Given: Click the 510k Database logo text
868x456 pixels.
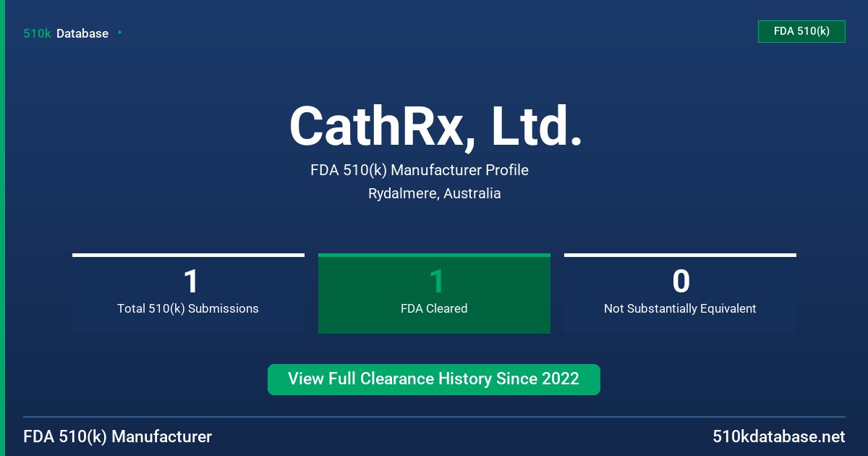Looking at the screenshot, I should [x=66, y=33].
